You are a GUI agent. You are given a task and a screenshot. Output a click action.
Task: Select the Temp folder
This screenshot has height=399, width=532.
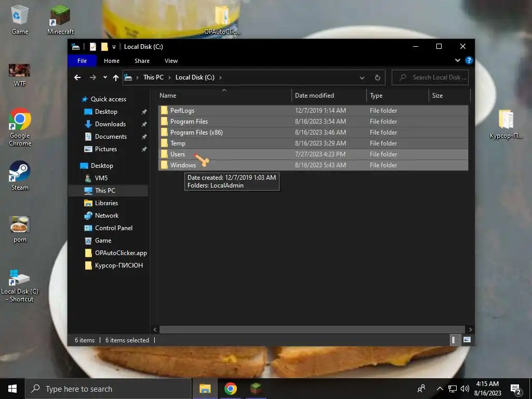tap(313, 143)
